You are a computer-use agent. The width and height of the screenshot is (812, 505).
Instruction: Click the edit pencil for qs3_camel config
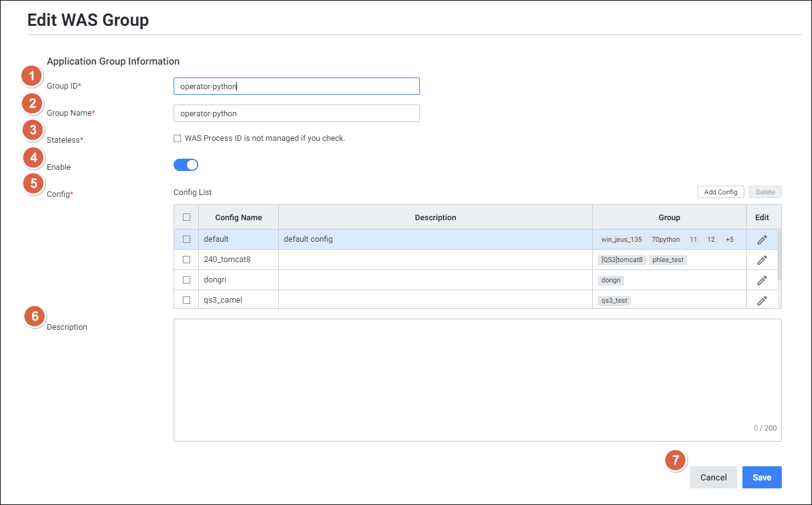pos(762,301)
